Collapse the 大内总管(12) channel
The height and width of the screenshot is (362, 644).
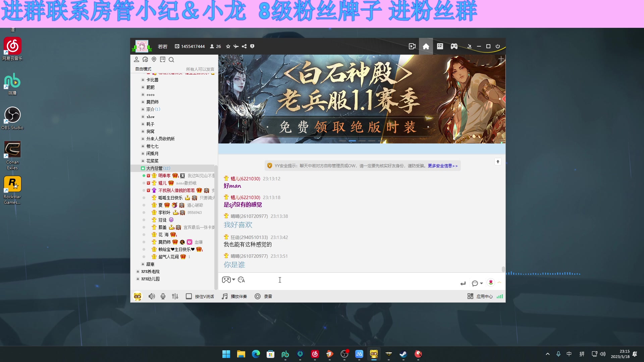158,168
